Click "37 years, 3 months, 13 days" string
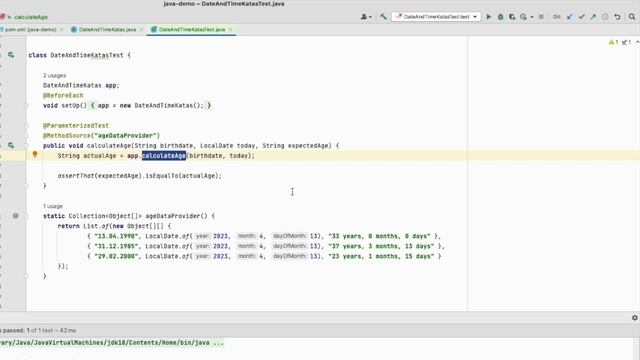This screenshot has height=360, width=640. [381, 246]
